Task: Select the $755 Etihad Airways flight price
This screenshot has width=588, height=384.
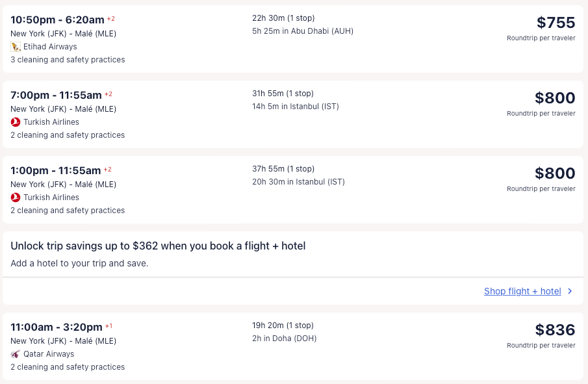Action: (556, 23)
